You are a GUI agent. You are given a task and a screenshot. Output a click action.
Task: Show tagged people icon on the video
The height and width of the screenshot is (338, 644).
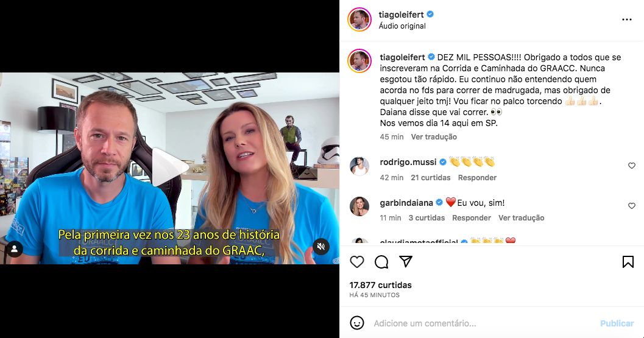[15, 249]
